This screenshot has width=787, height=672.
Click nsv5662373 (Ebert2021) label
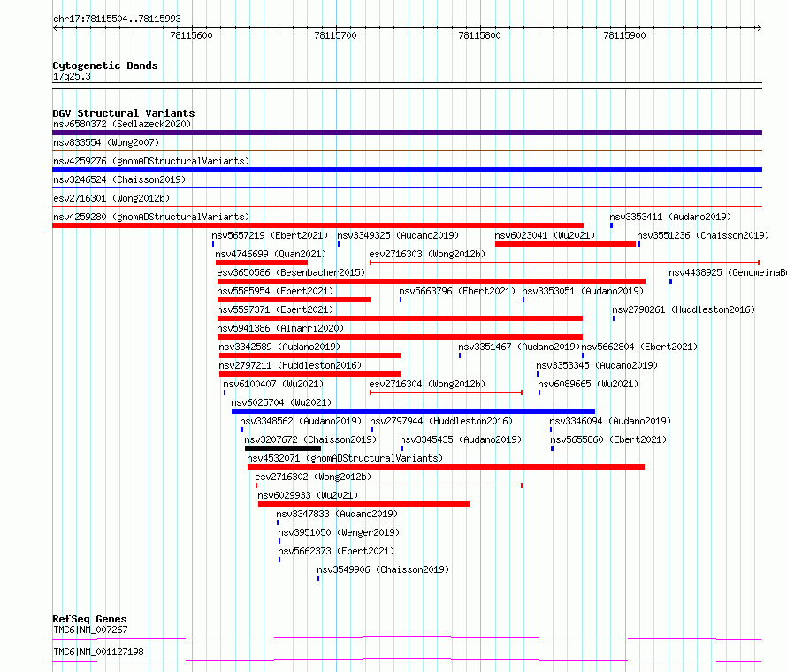(336, 551)
